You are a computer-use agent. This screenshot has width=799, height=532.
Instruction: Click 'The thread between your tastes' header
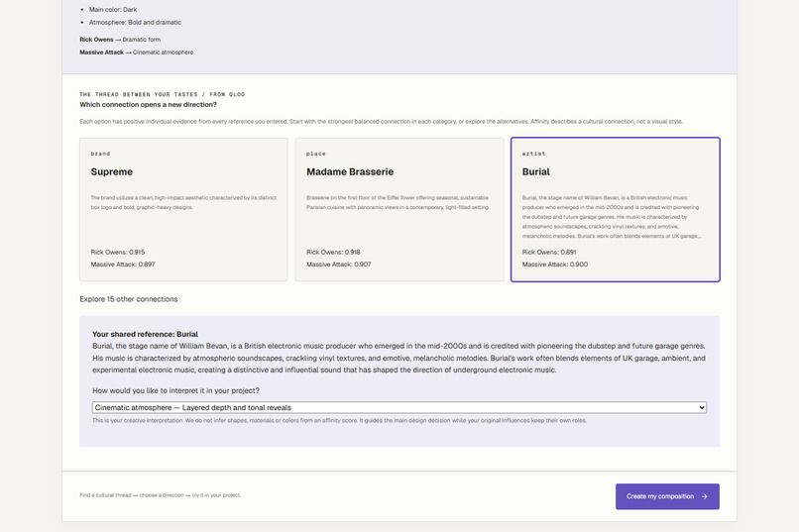click(x=162, y=94)
